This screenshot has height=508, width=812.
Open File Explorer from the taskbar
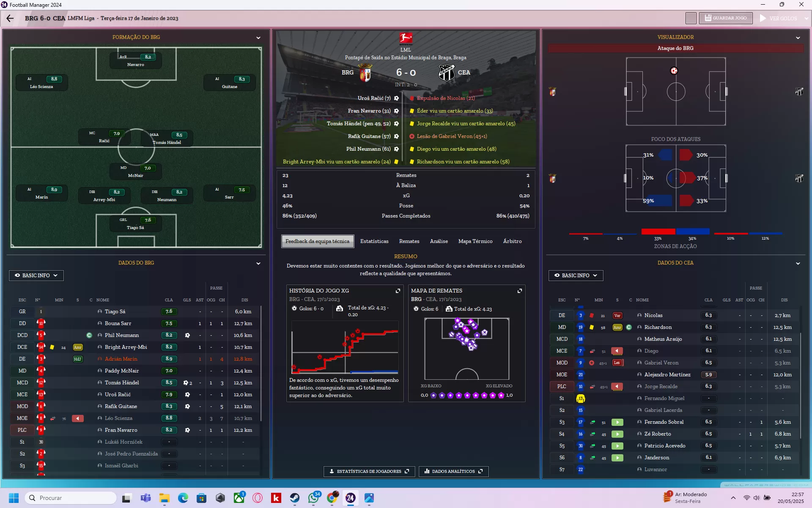coord(165,498)
